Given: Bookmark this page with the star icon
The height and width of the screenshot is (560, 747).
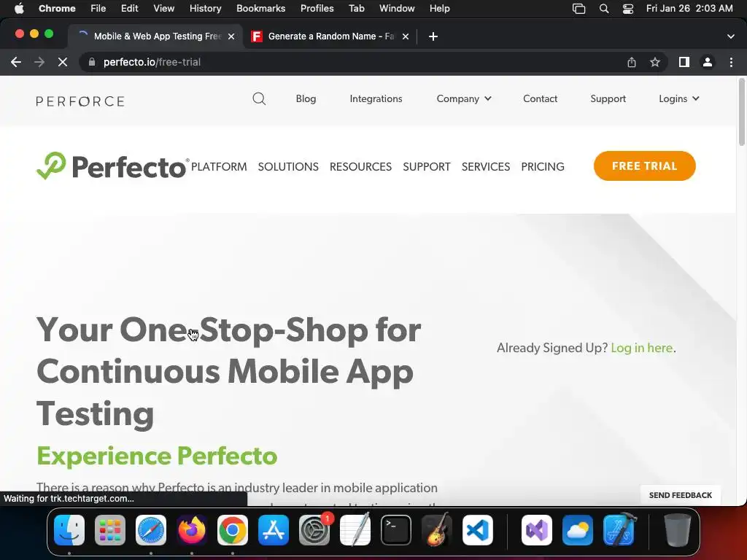Looking at the screenshot, I should [x=655, y=63].
